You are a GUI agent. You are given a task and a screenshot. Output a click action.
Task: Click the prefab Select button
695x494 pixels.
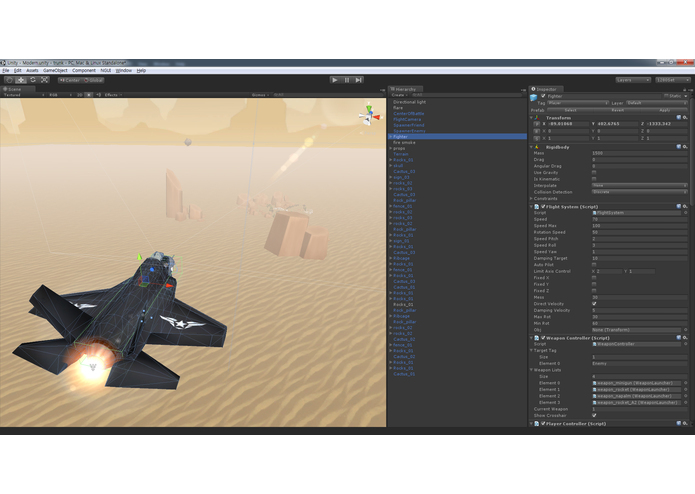(x=570, y=110)
